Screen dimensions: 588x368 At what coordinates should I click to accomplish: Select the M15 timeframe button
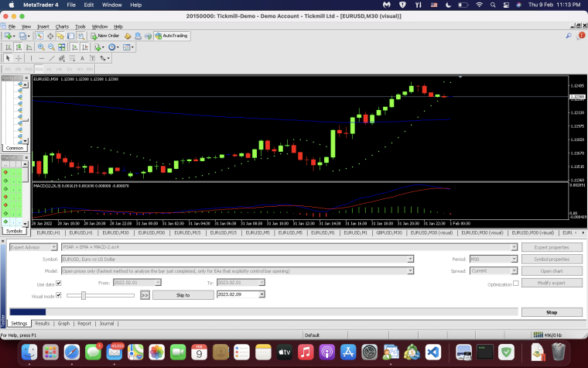[x=29, y=69]
